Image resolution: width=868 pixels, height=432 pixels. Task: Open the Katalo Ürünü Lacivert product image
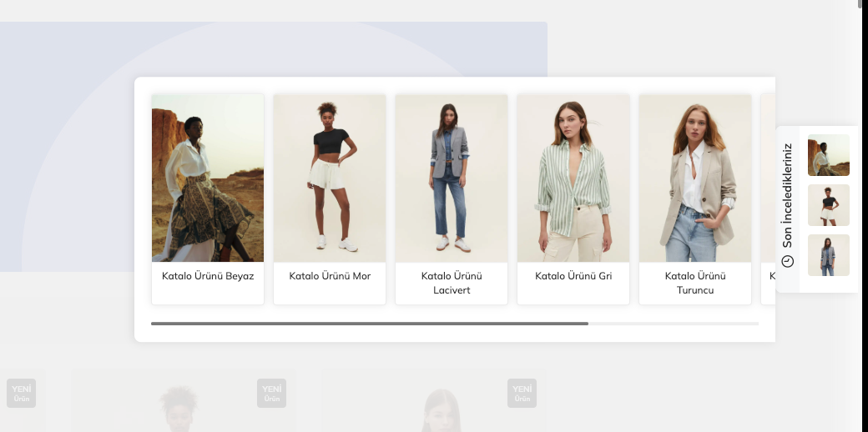point(452,178)
